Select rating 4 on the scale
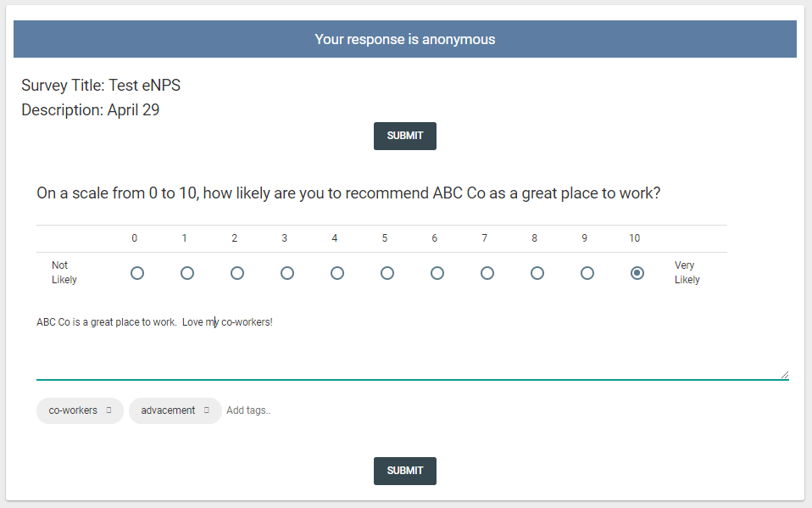Image resolution: width=812 pixels, height=508 pixels. coord(337,273)
